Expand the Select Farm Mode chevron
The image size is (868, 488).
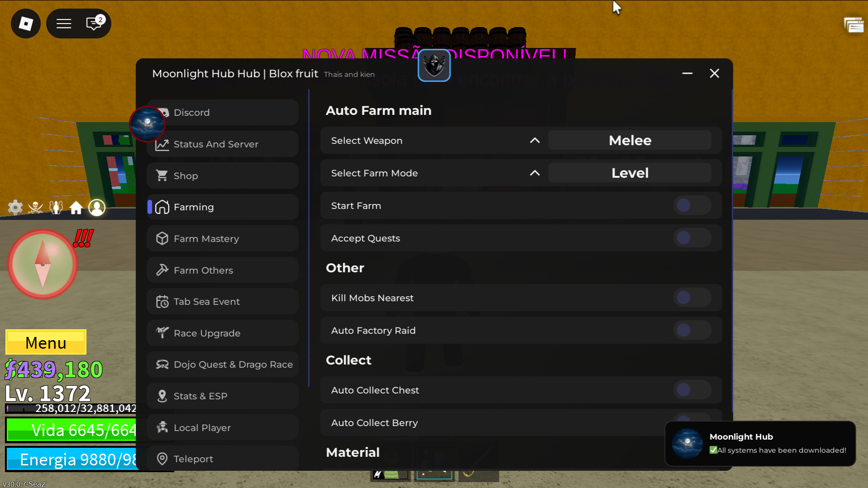pyautogui.click(x=535, y=173)
